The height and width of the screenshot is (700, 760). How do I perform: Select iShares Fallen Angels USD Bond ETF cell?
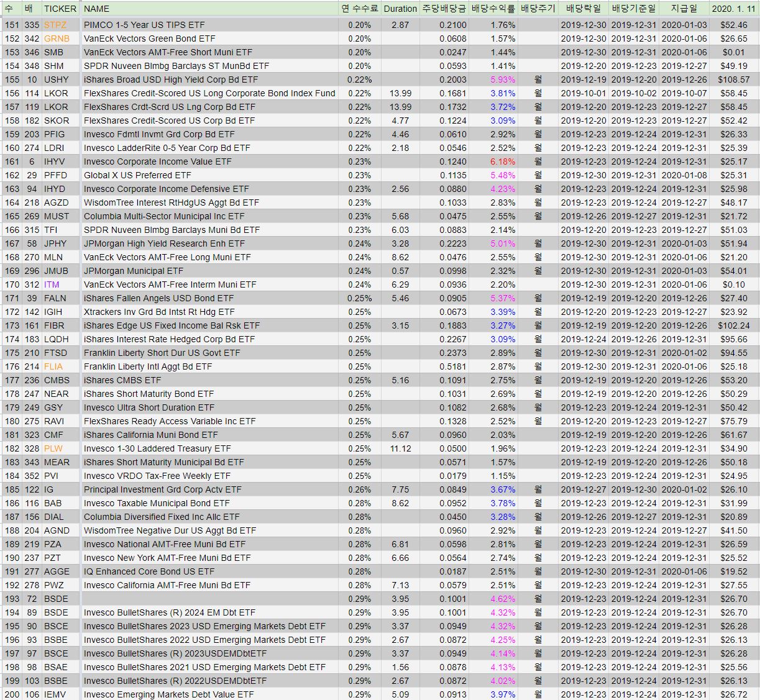210,298
